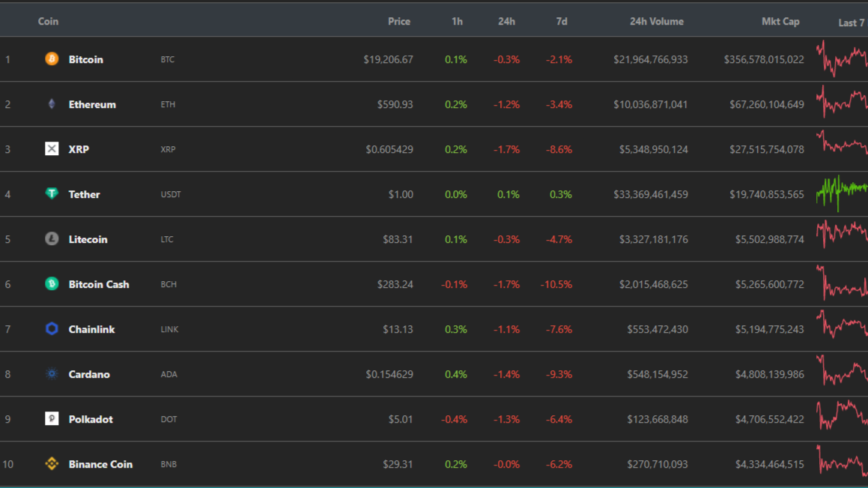This screenshot has width=868, height=488.
Task: Sort by the 1h column header
Action: pyautogui.click(x=458, y=22)
